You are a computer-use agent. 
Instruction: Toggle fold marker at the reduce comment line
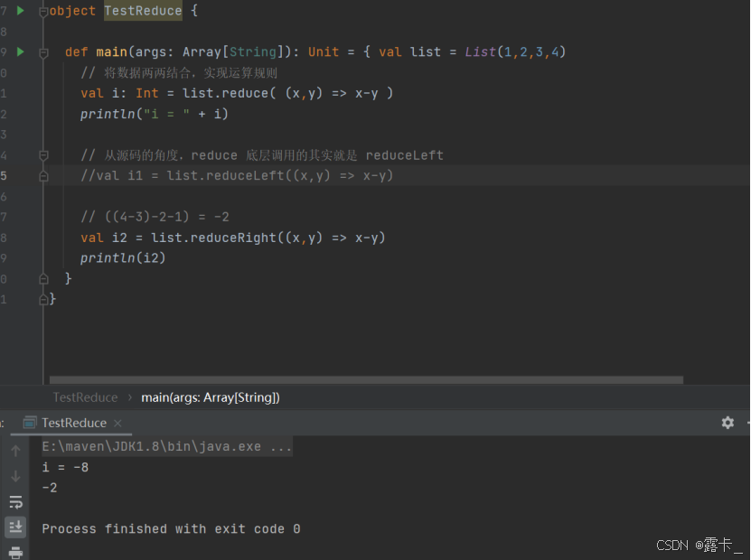point(43,155)
